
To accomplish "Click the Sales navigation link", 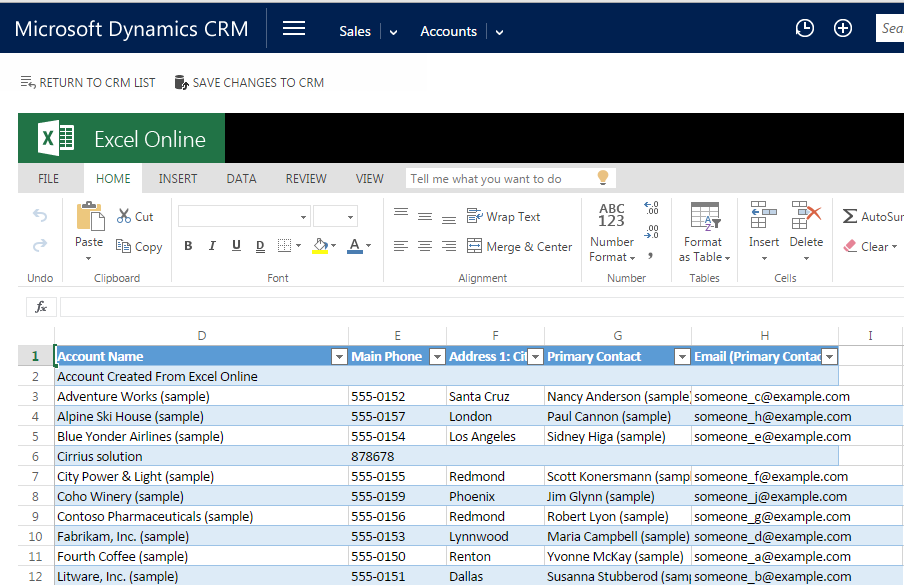I will click(355, 31).
